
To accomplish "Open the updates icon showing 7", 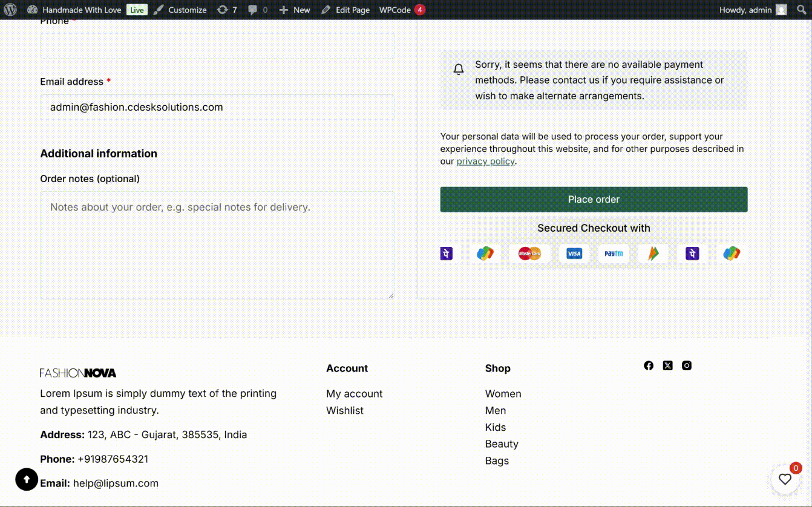I will 227,10.
